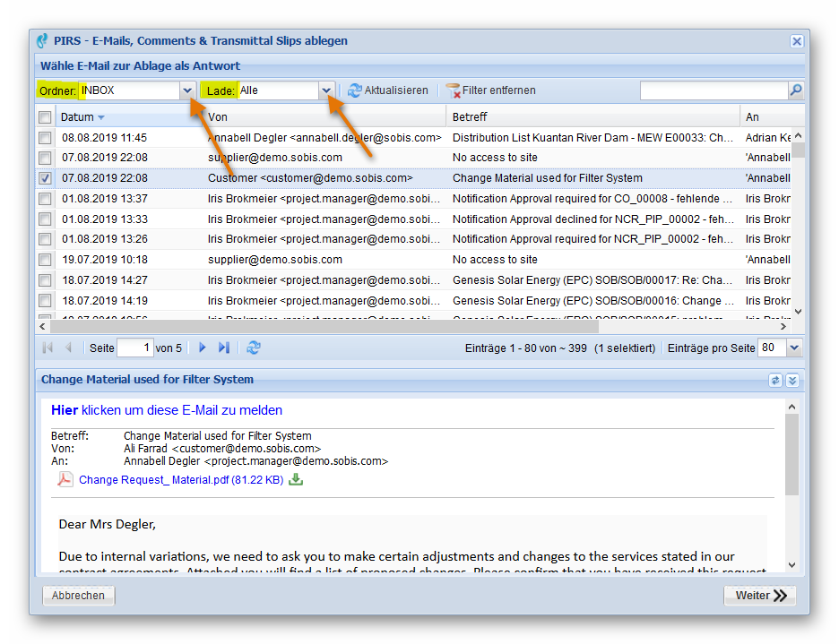Check the checkbox of the 08.08.2019 email

(x=45, y=137)
